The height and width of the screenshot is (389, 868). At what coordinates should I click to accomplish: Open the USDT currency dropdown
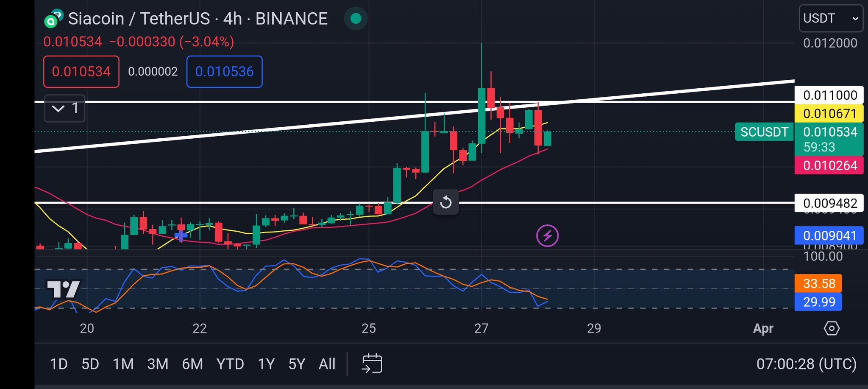click(831, 18)
